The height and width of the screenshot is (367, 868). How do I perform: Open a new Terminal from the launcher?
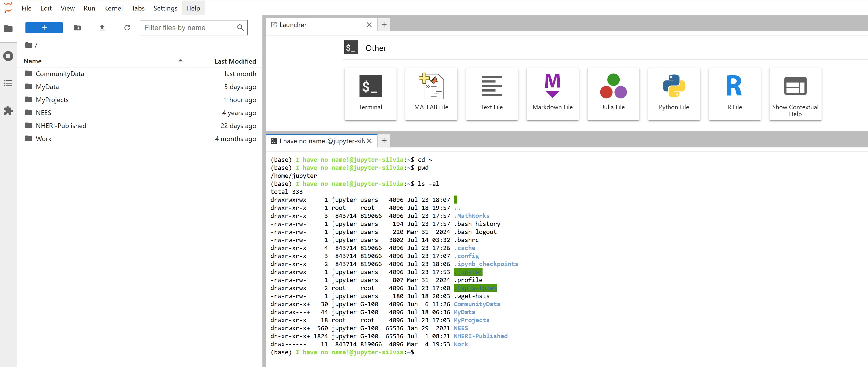coord(370,94)
